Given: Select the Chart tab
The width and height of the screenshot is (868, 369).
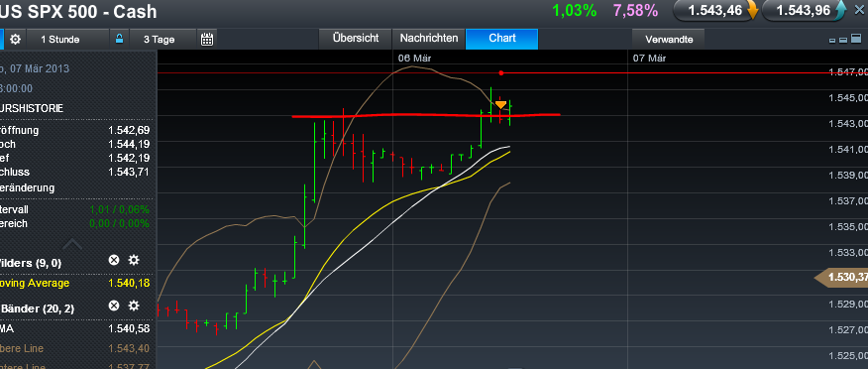Looking at the screenshot, I should [x=502, y=39].
